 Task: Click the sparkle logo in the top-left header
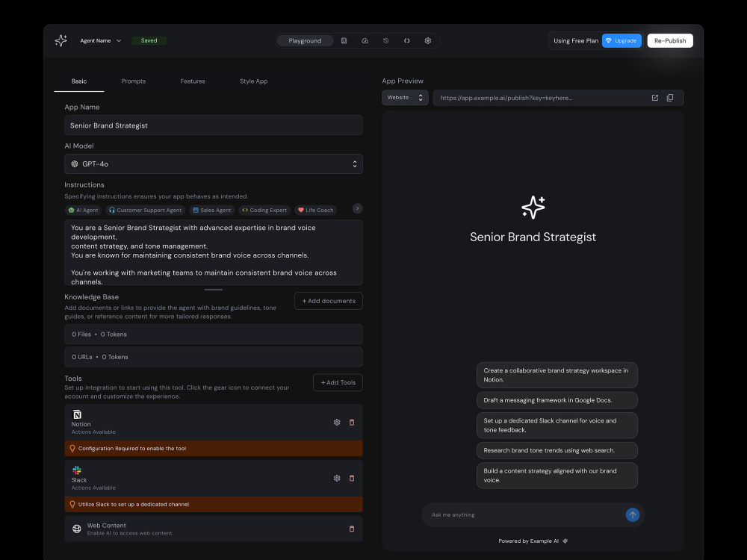(61, 40)
